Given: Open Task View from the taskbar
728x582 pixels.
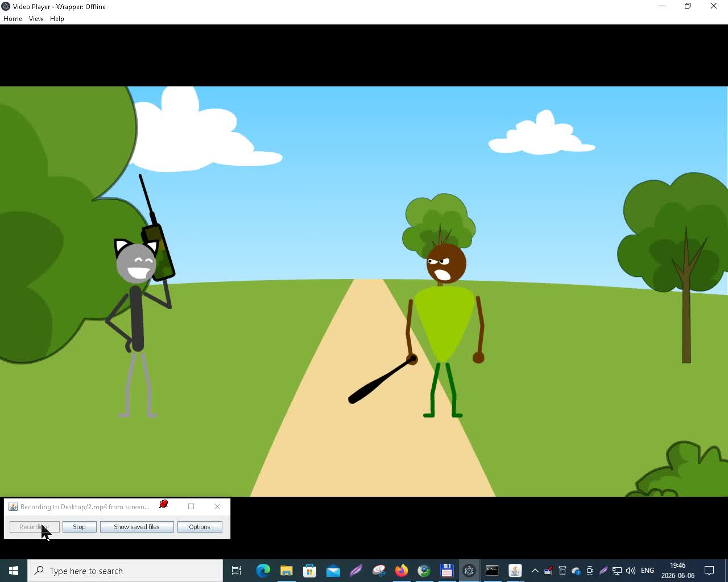Looking at the screenshot, I should coord(237,571).
